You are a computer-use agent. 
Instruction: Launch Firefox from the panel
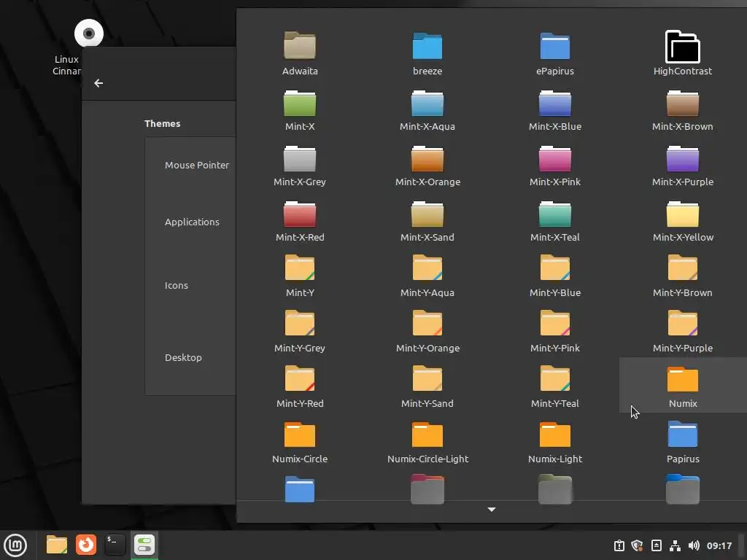(x=86, y=545)
